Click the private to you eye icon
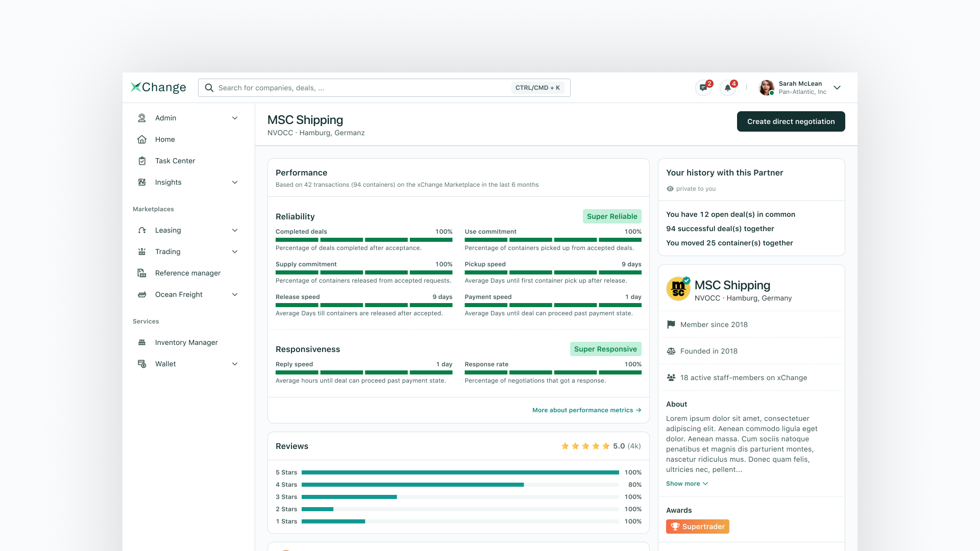 (x=670, y=189)
